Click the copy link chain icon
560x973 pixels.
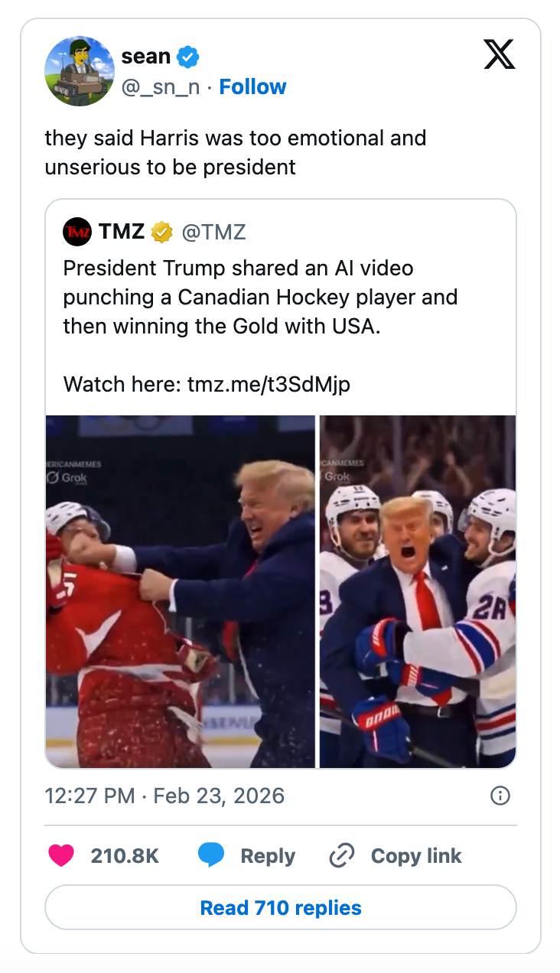click(341, 855)
